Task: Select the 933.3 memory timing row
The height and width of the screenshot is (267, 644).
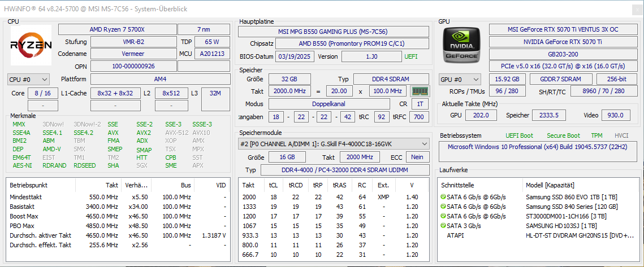Action: (334, 235)
